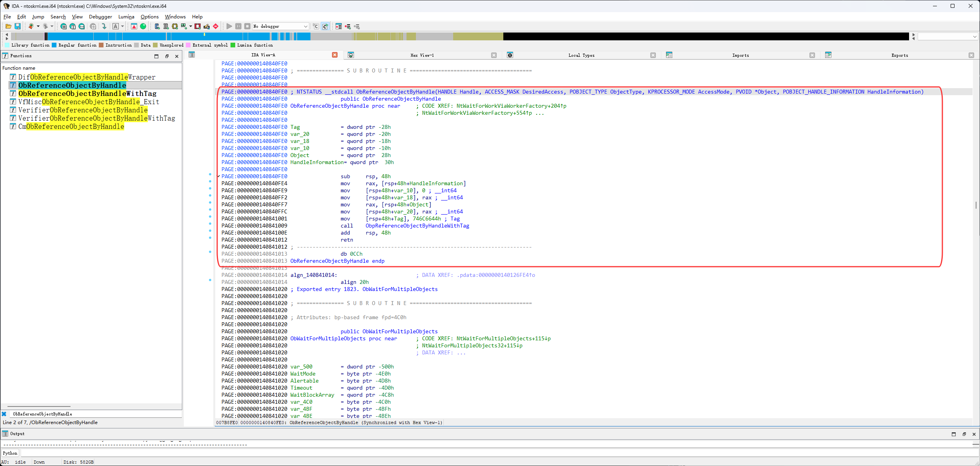This screenshot has height=466, width=980.
Task: Expand the dropdown arrow beside the 'A' icon
Action: pos(122,26)
